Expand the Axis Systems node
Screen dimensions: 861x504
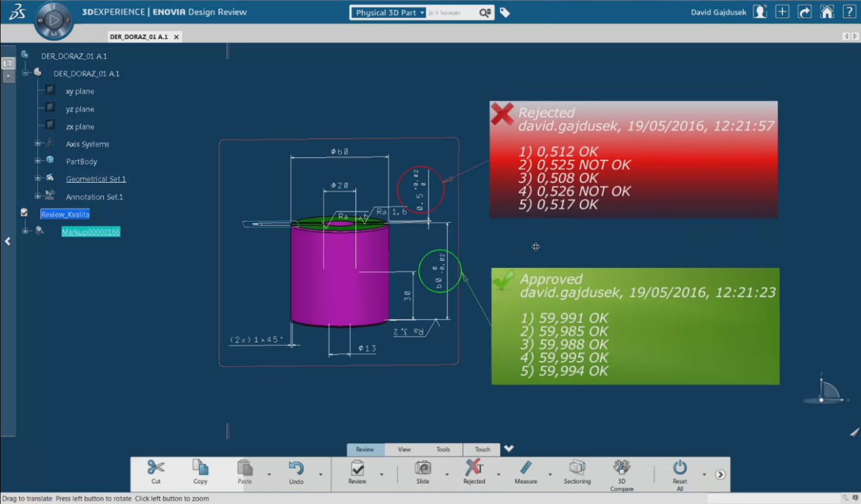(x=38, y=144)
